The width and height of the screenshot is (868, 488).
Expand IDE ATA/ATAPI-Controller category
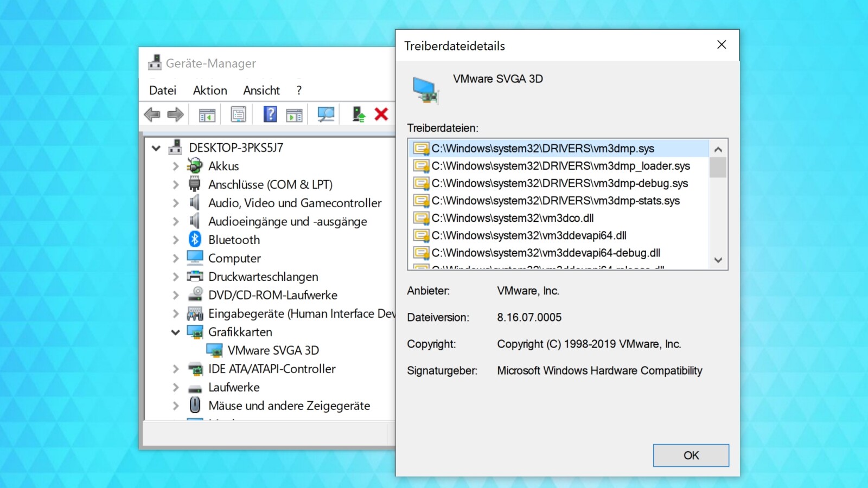point(175,369)
